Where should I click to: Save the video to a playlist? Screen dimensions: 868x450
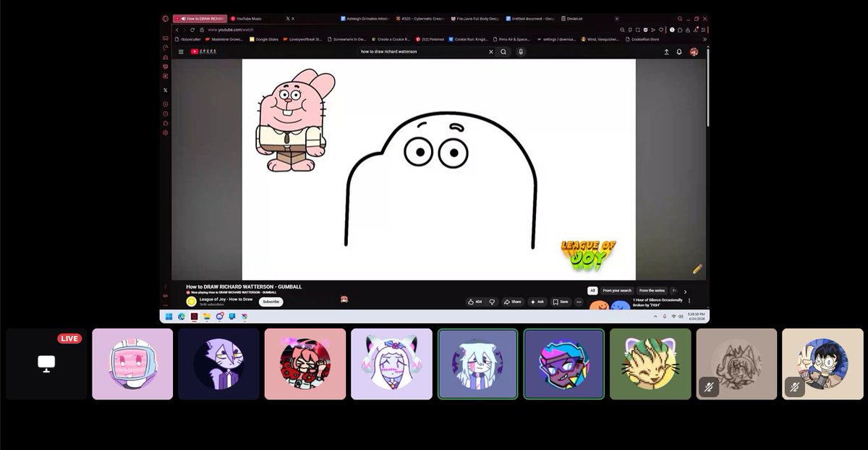(561, 302)
